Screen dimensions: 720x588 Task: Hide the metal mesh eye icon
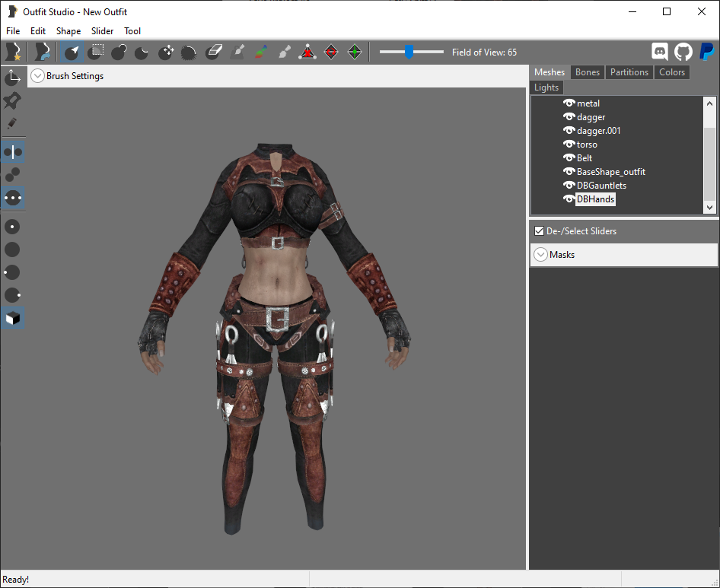(569, 103)
